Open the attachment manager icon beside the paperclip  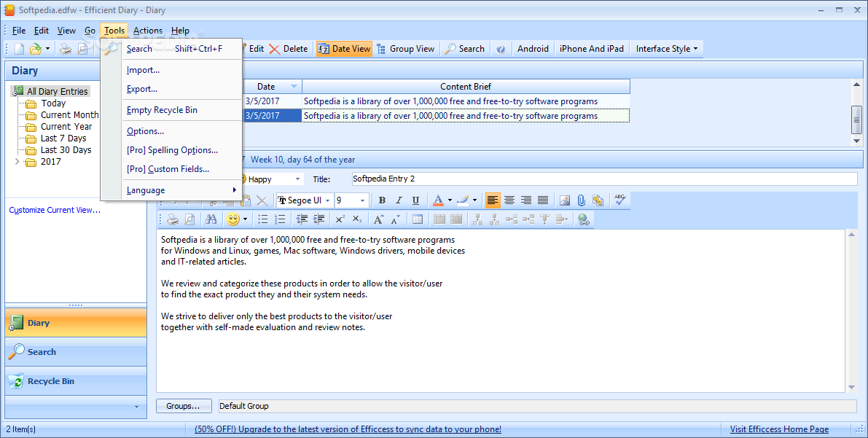click(x=598, y=200)
